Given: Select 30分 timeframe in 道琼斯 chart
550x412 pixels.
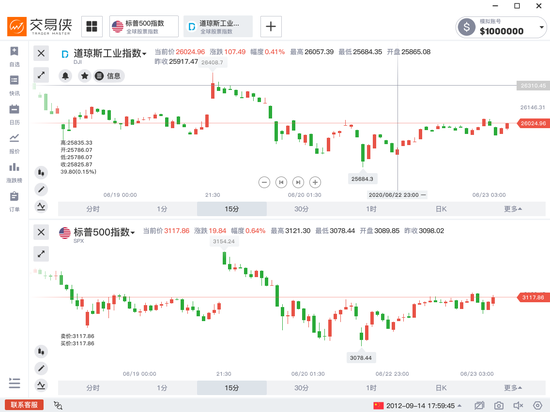Looking at the screenshot, I should tap(301, 209).
